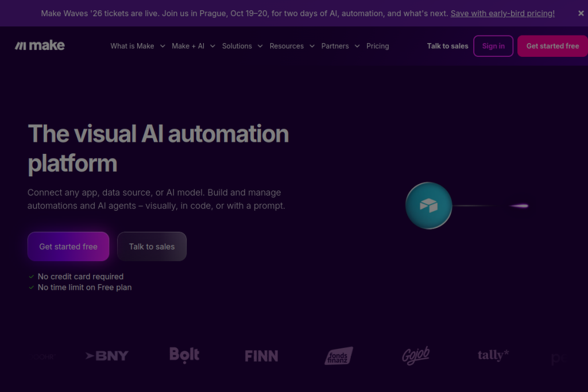The image size is (588, 392).
Task: Click the fonds finanz logo
Action: tap(339, 356)
